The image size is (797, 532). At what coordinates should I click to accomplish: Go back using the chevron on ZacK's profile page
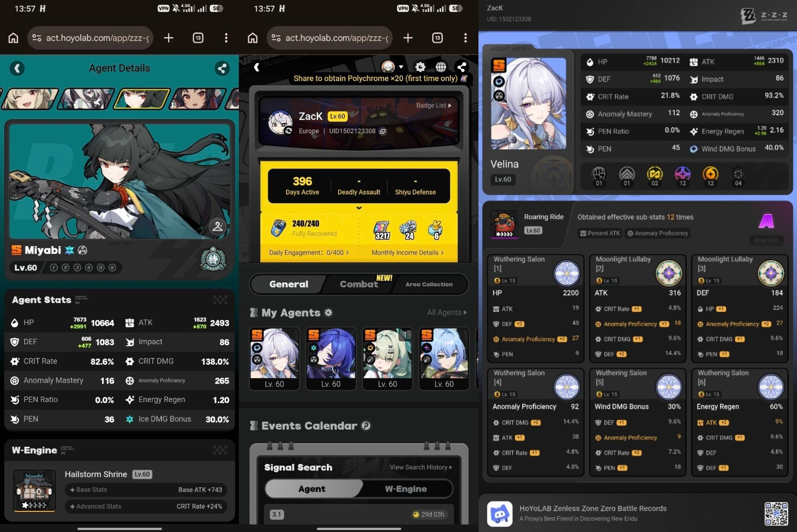[257, 67]
